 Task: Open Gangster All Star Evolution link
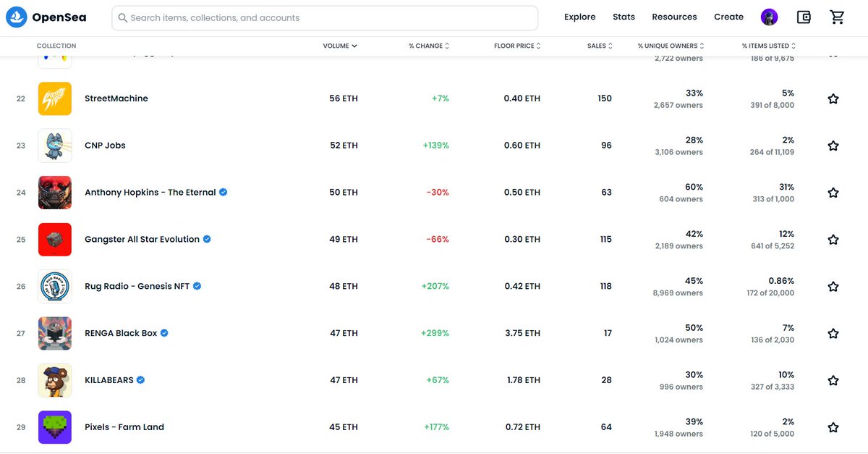[142, 240]
